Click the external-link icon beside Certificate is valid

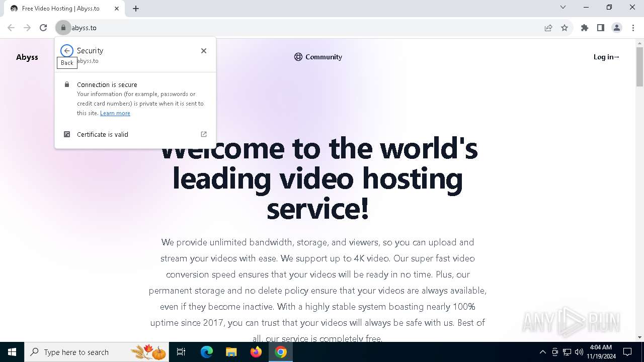point(204,134)
